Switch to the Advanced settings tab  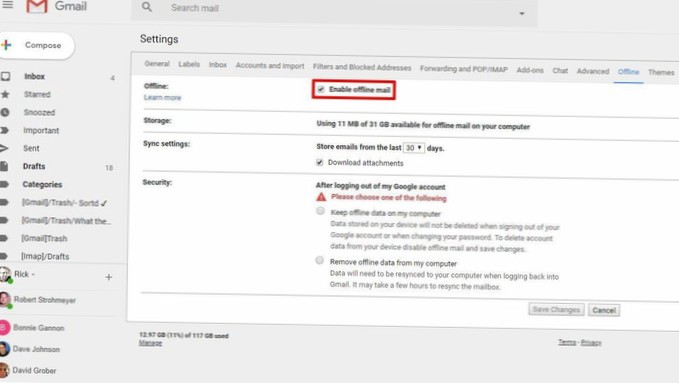(593, 71)
